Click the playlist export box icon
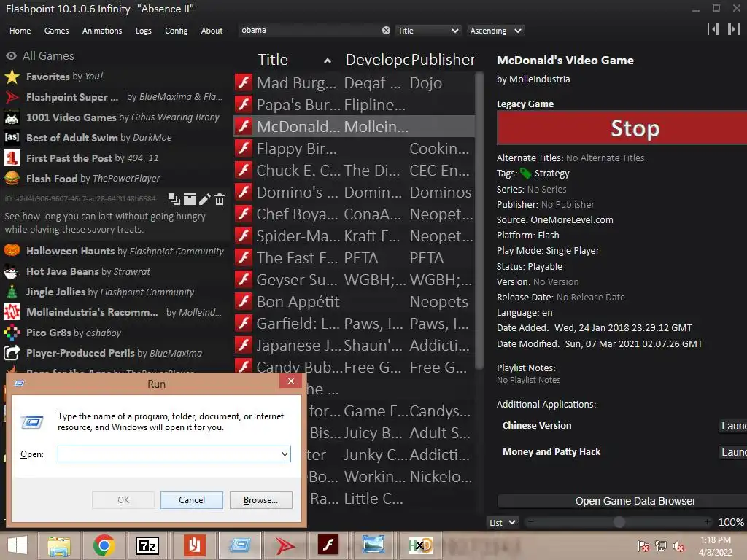This screenshot has width=747, height=560. pyautogui.click(x=189, y=199)
